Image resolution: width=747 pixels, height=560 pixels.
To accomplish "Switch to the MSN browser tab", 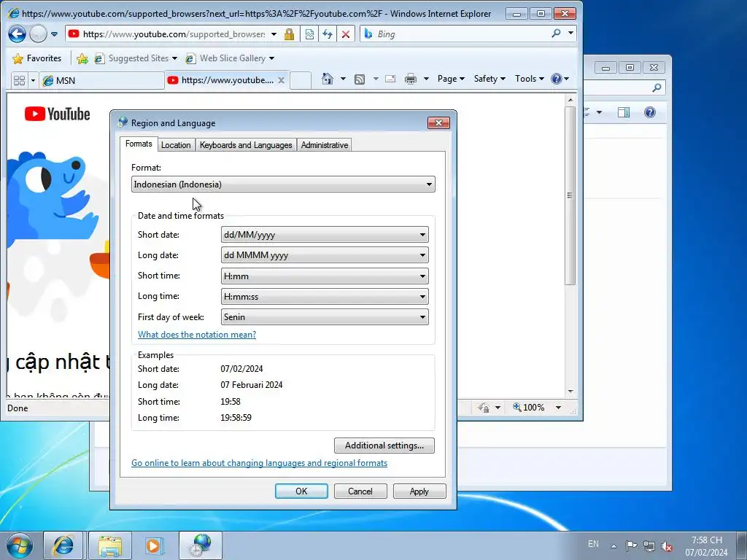I will 101,80.
